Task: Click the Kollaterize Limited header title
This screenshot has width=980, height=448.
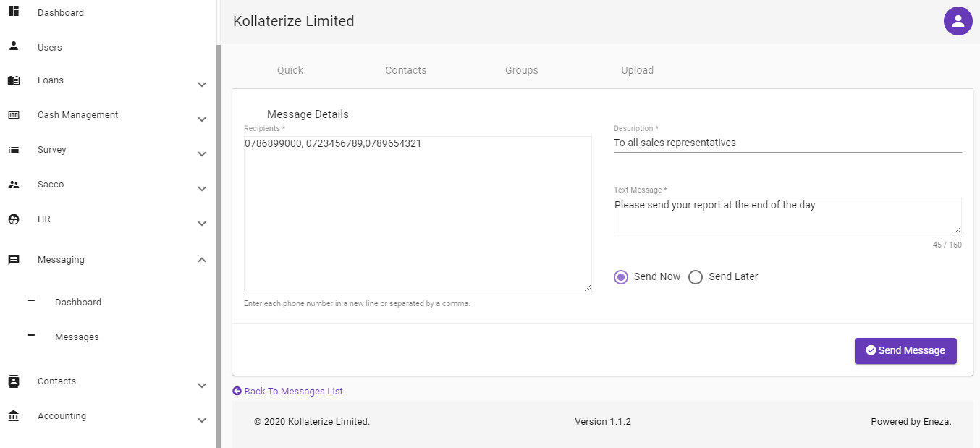Action: click(x=294, y=21)
